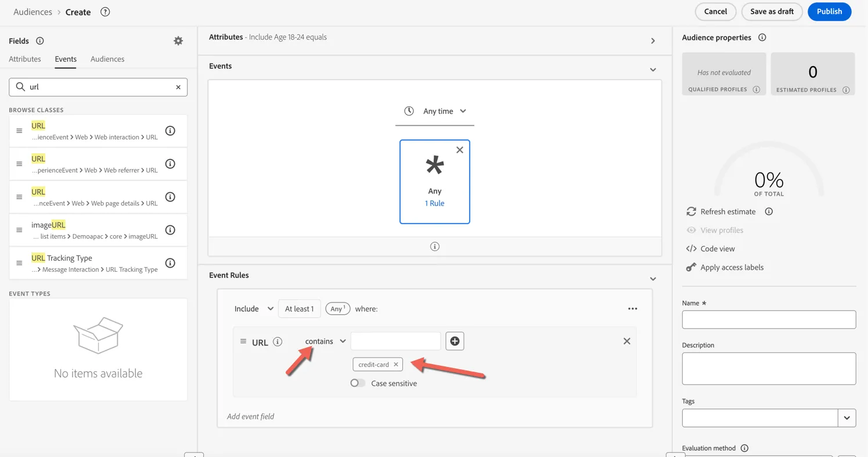Click the Description text area
This screenshot has height=457, width=868.
tap(769, 368)
